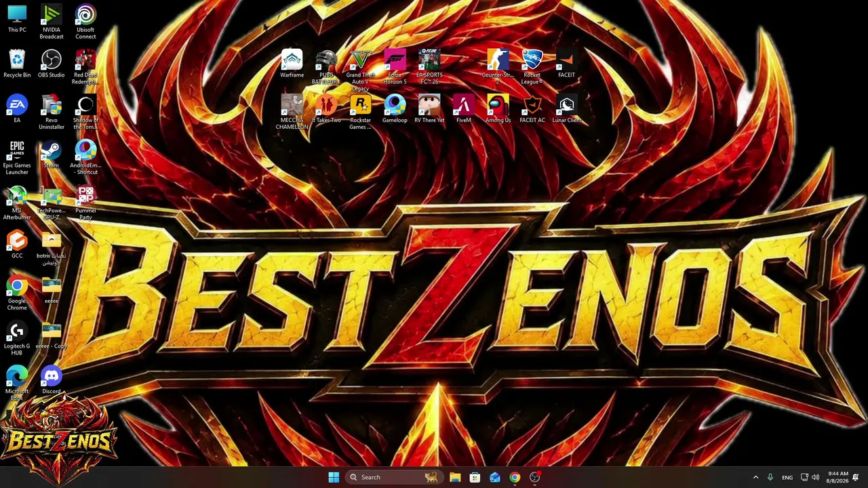The height and width of the screenshot is (488, 868).
Task: Click the GCC desktop shortcut
Action: pyautogui.click(x=17, y=245)
